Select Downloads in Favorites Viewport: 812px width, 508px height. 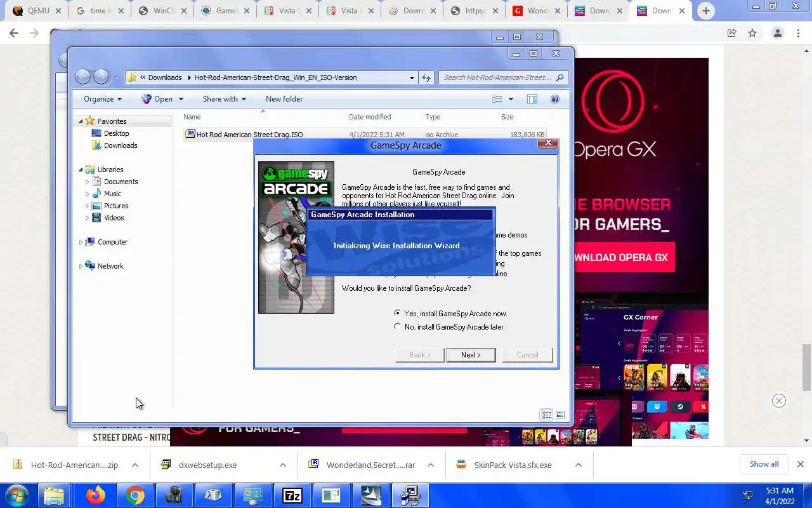[x=121, y=145]
